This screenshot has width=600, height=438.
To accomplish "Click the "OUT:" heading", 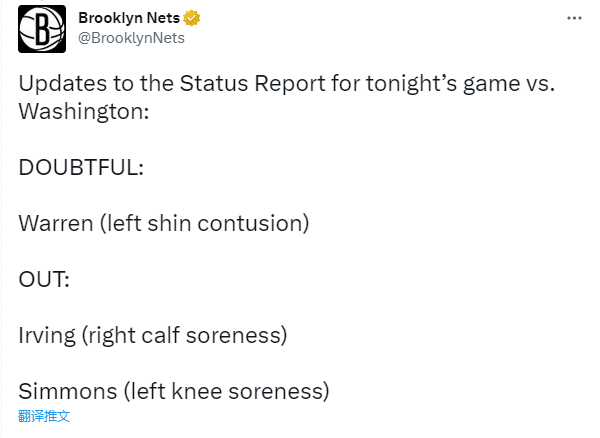I will 44,279.
